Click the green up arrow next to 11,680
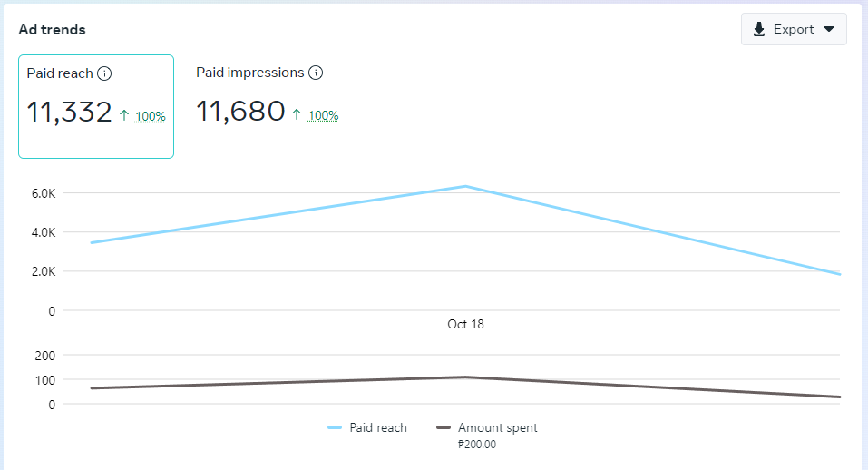Image resolution: width=868 pixels, height=470 pixels. pos(297,114)
